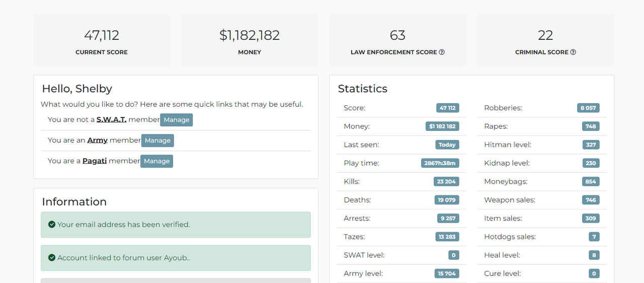Click the Score badge reading 47 112

[447, 108]
